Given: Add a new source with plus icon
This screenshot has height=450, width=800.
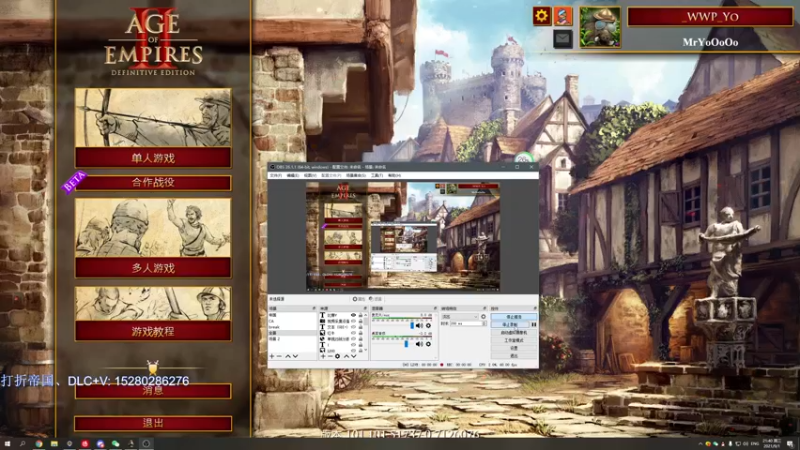Looking at the screenshot, I should click(x=323, y=356).
